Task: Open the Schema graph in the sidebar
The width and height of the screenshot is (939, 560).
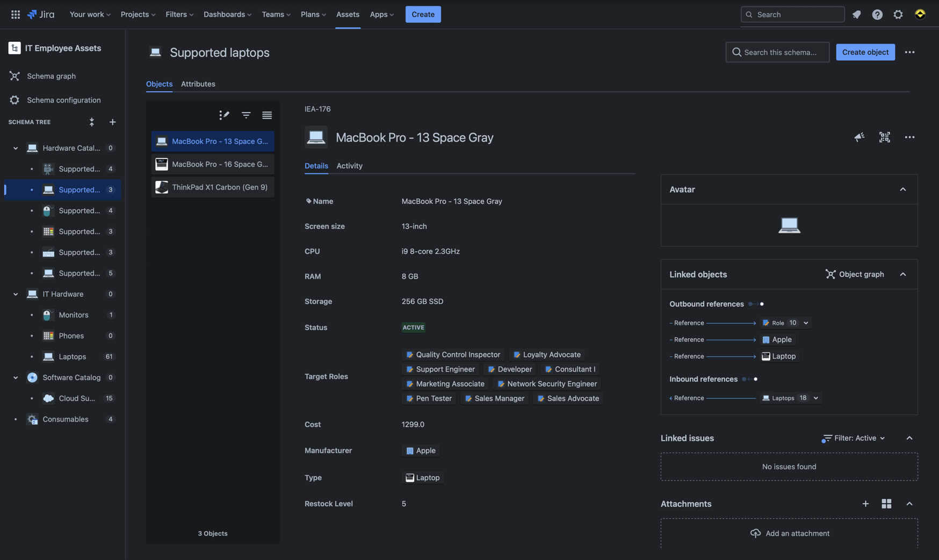Action: click(x=51, y=76)
